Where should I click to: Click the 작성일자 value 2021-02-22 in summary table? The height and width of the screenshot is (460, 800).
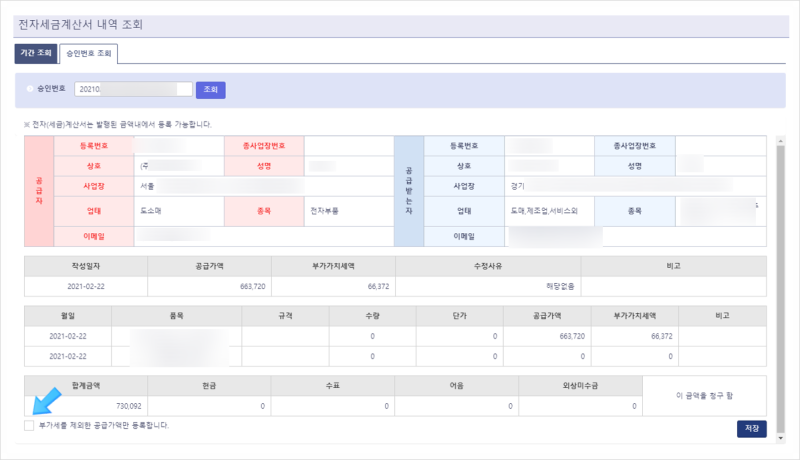click(86, 287)
